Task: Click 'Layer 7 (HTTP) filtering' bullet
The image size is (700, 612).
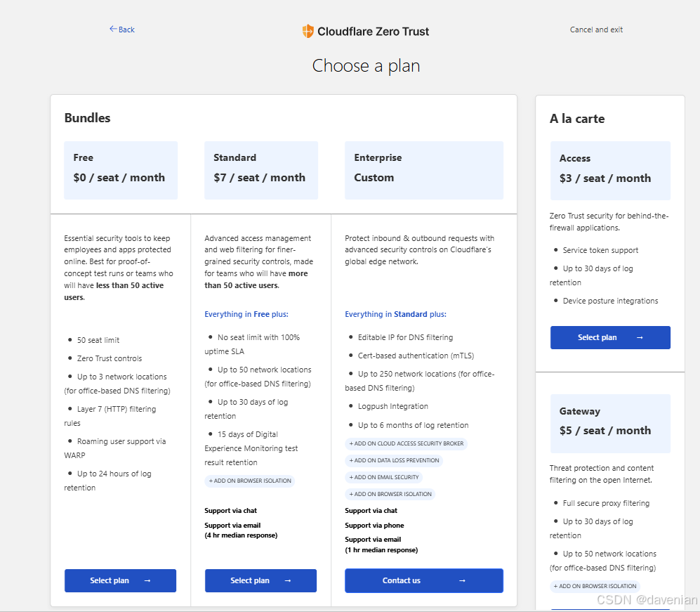Action: point(117,409)
